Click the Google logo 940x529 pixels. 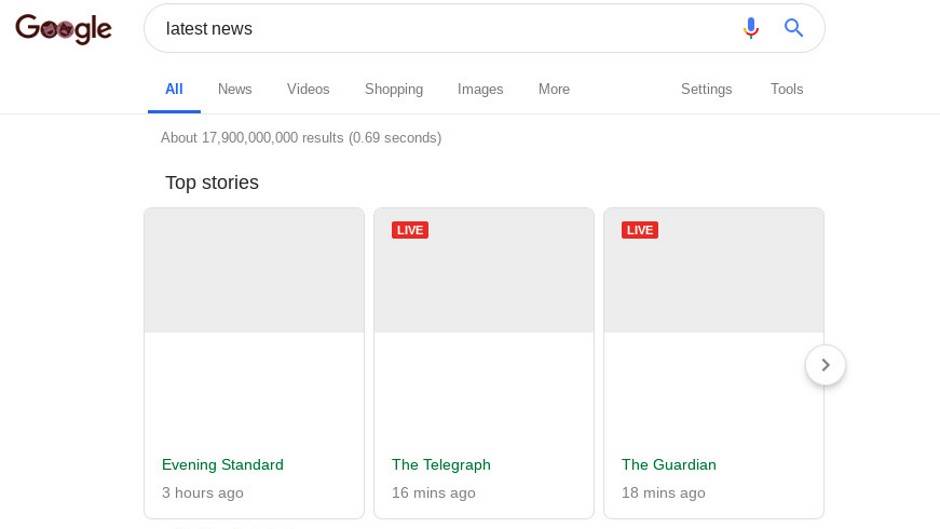[63, 29]
